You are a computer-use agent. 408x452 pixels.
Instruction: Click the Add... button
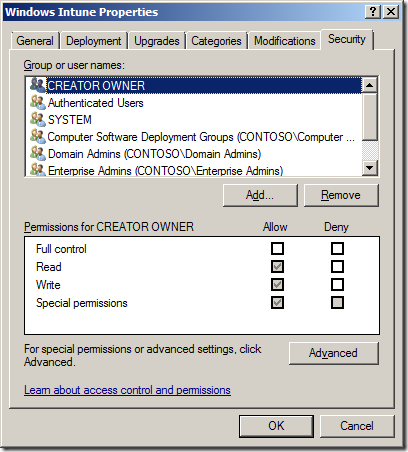(260, 195)
